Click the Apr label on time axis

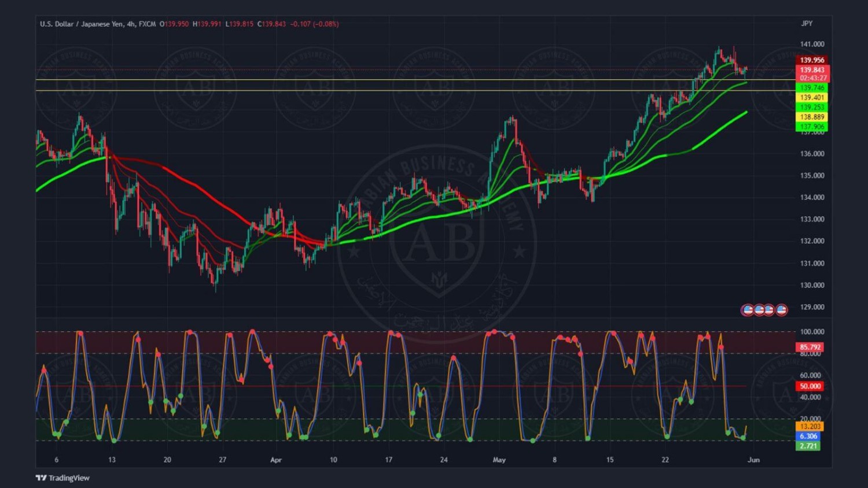pyautogui.click(x=276, y=460)
